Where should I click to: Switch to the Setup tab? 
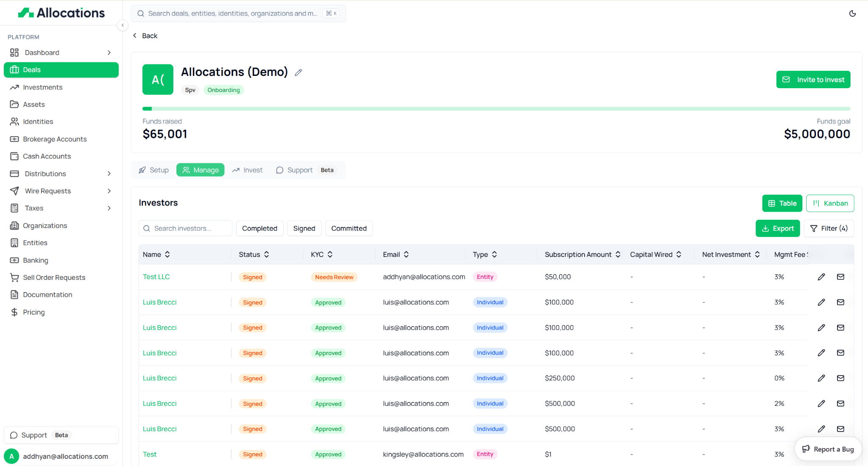154,170
